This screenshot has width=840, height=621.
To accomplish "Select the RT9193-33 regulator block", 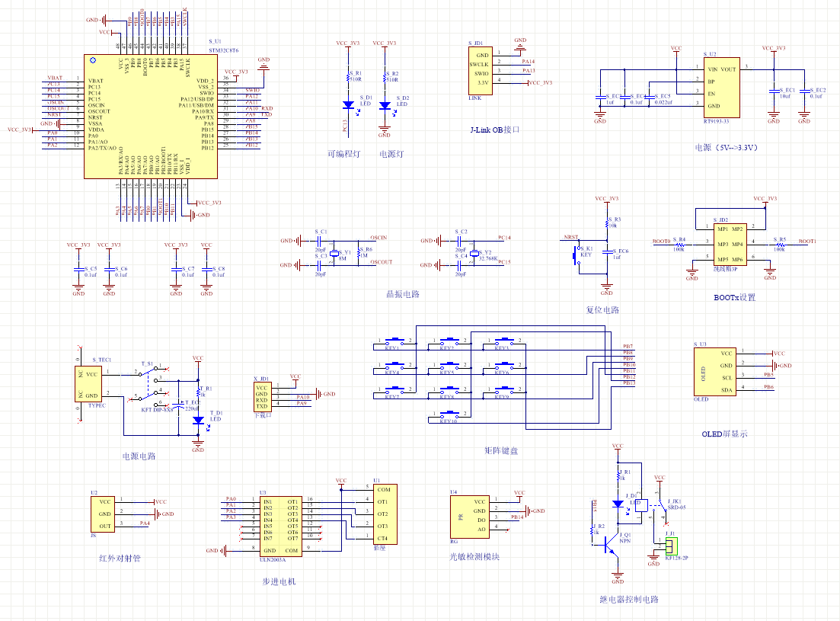I will pyautogui.click(x=720, y=87).
